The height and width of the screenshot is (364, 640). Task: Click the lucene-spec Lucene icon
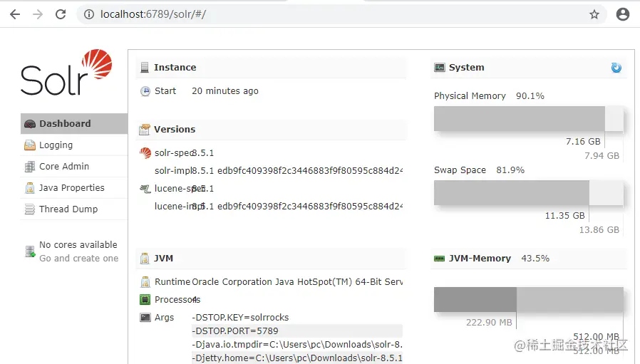tap(145, 189)
